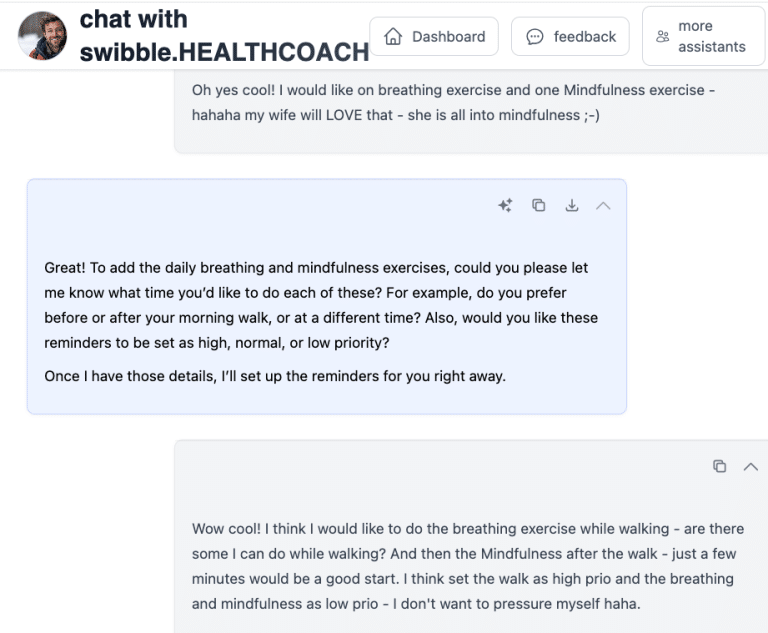The width and height of the screenshot is (768, 633).
Task: Copy the user message about walking exercises
Action: [x=719, y=466]
